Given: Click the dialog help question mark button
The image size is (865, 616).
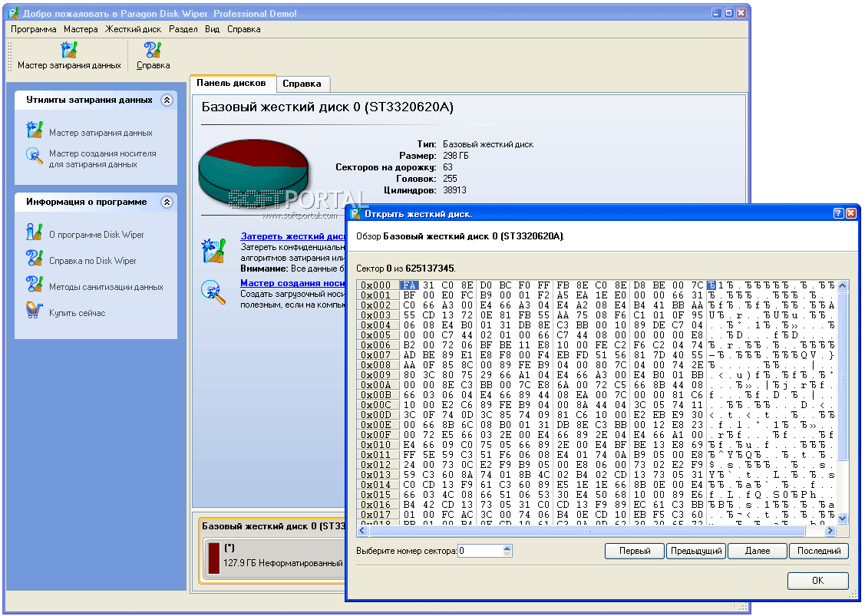Looking at the screenshot, I should pos(838,213).
